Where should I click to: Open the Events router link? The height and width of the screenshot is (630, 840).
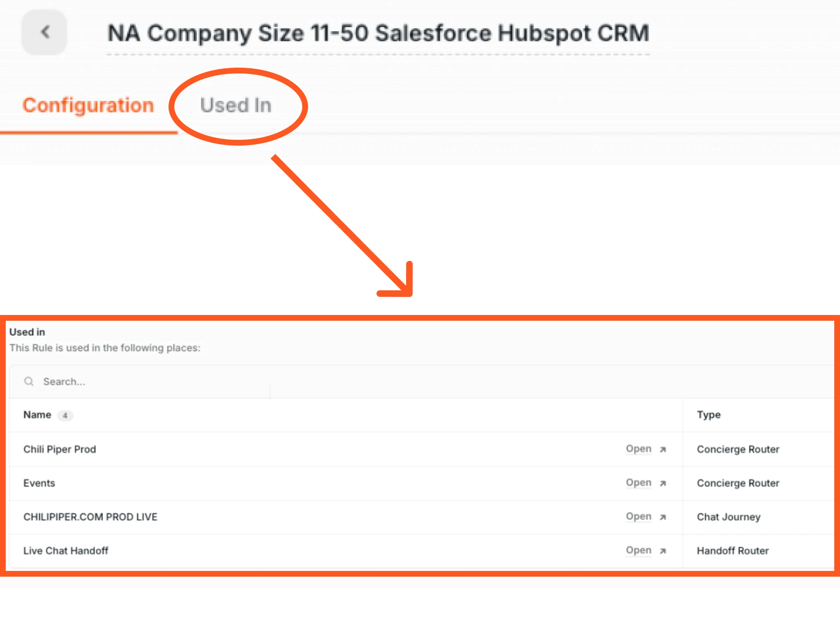[639, 483]
